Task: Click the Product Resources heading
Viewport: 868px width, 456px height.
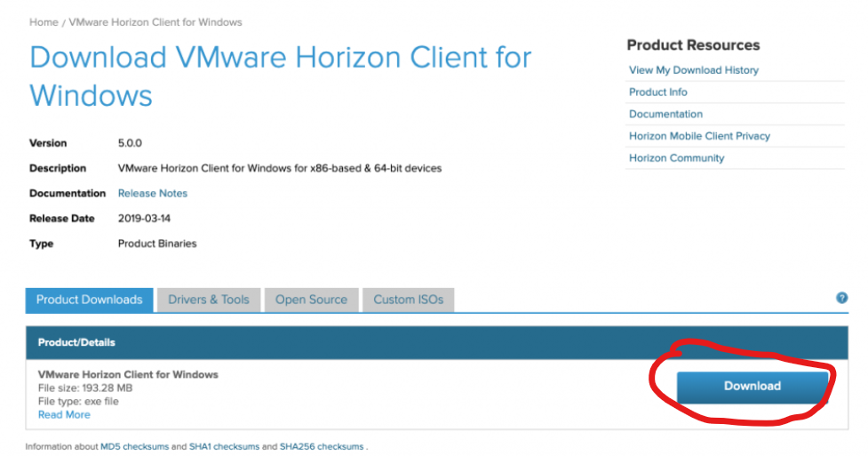Action: pyautogui.click(x=694, y=44)
